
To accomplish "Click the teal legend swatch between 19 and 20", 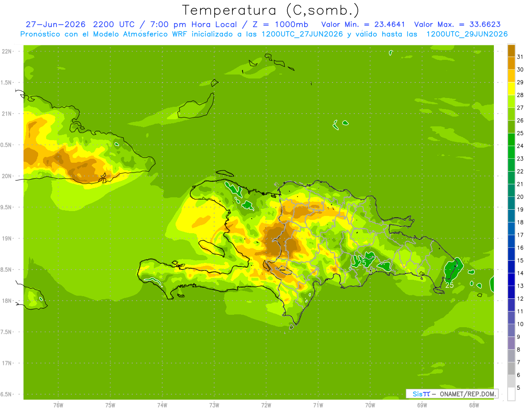I will pyautogui.click(x=511, y=203).
